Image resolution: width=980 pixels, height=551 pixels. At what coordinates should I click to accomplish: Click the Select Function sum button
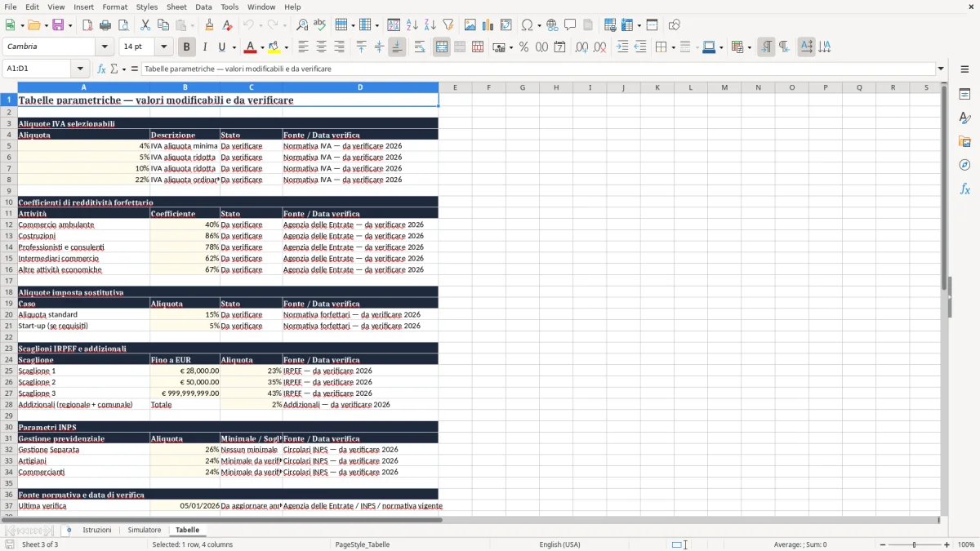(114, 69)
